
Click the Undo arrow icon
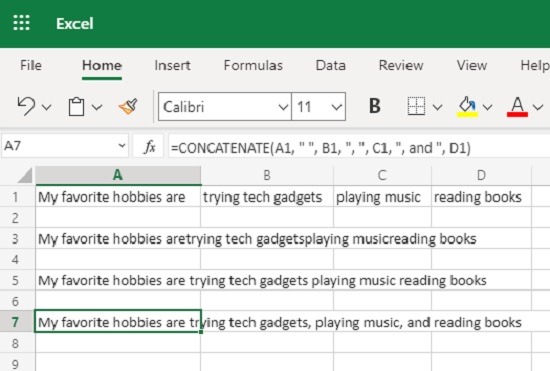click(x=26, y=106)
